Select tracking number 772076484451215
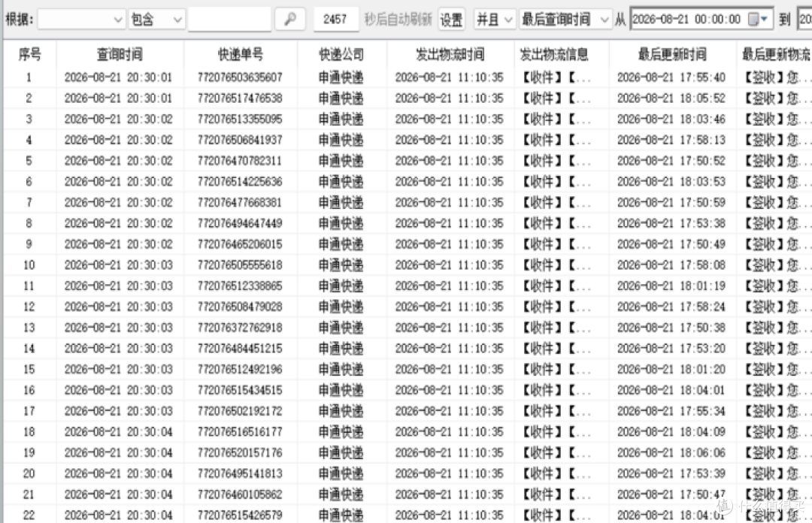Viewport: 812px width, 523px height. click(240, 349)
